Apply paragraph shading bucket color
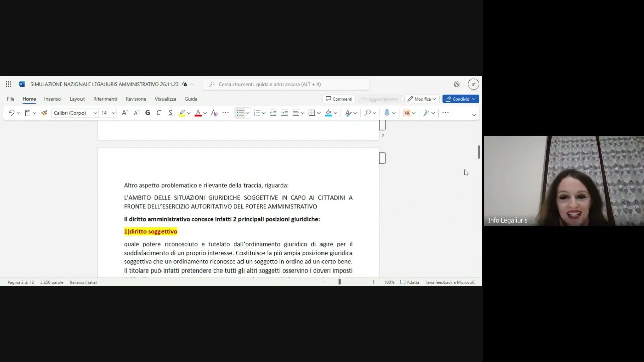The height and width of the screenshot is (362, 644). 329,113
